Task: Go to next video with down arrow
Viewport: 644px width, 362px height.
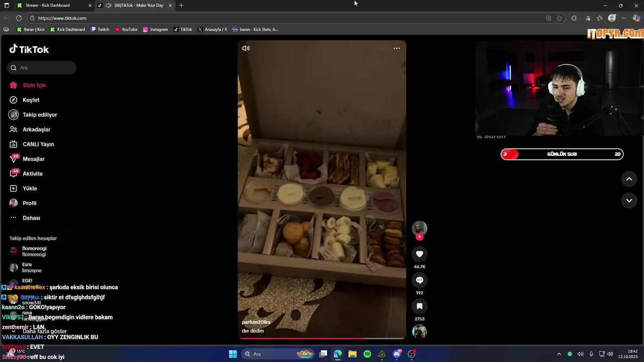Action: (x=629, y=200)
